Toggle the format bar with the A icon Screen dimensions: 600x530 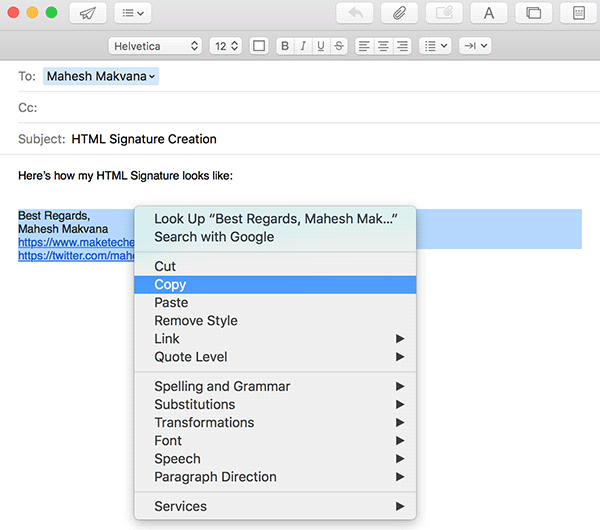tap(489, 13)
